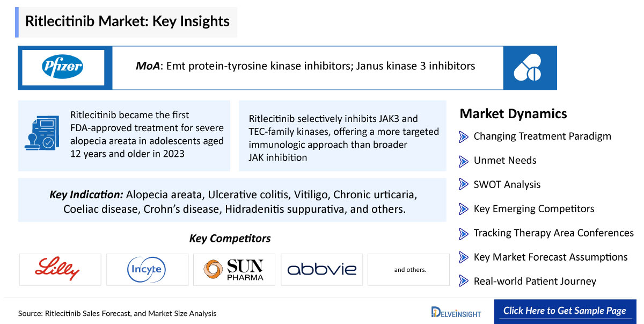Click arrow icon beside SWOT Analysis
Screen dimensions: 644x324
464,185
